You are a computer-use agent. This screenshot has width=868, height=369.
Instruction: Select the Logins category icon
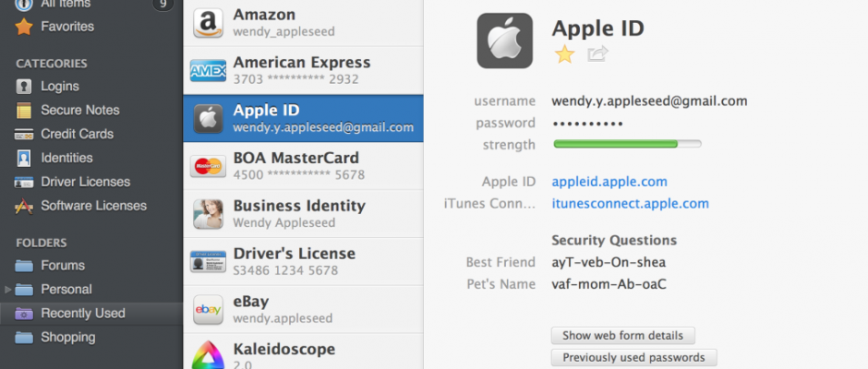(24, 86)
